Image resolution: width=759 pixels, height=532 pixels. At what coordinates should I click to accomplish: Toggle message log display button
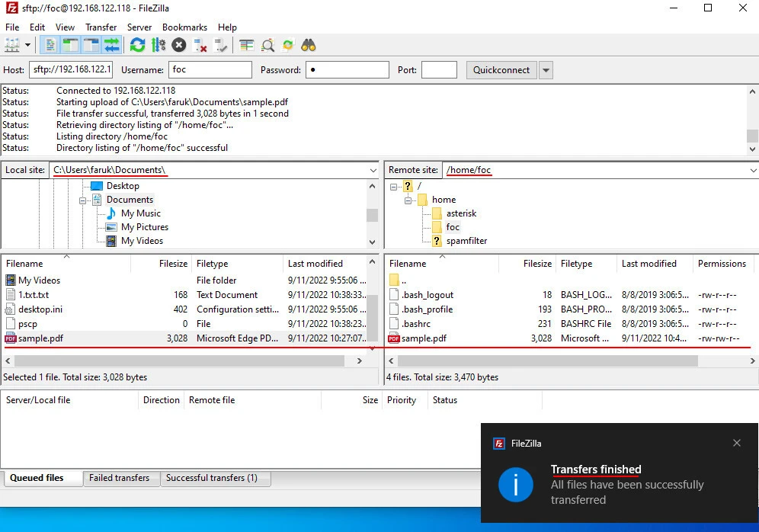tap(51, 45)
